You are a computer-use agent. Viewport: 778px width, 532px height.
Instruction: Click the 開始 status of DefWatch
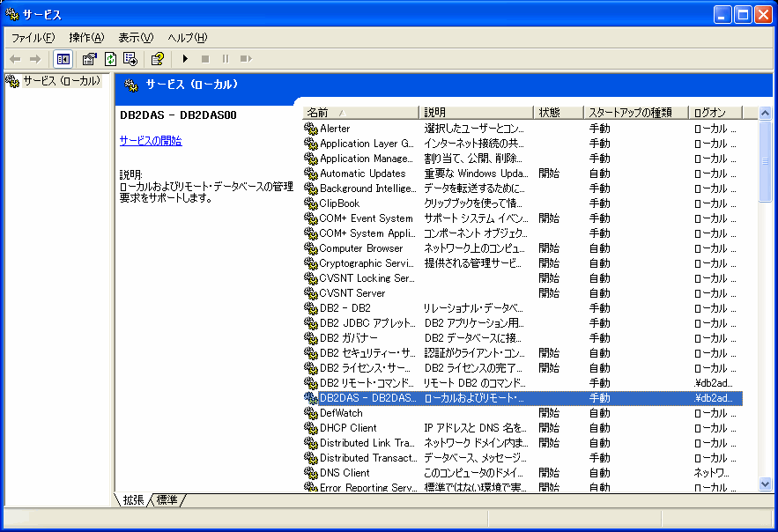(x=549, y=413)
